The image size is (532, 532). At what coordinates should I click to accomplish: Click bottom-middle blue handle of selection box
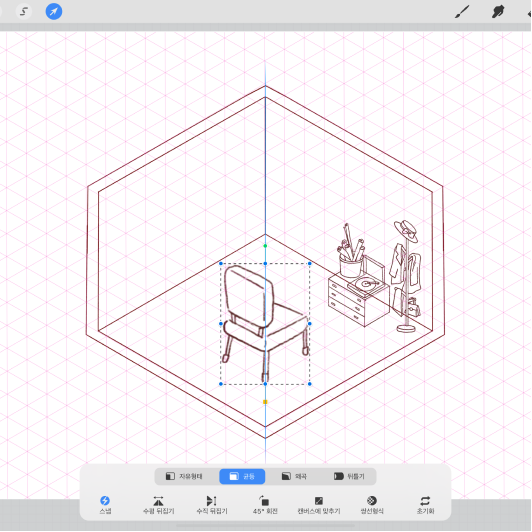265,384
